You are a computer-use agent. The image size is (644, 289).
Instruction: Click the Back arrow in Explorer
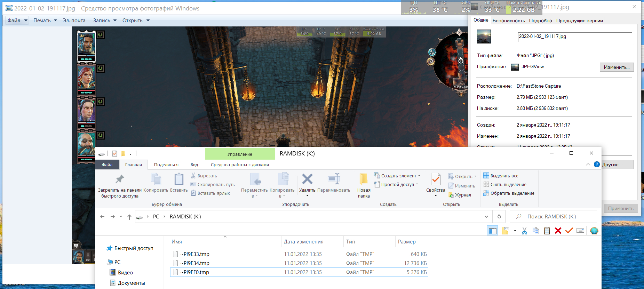pos(102,217)
